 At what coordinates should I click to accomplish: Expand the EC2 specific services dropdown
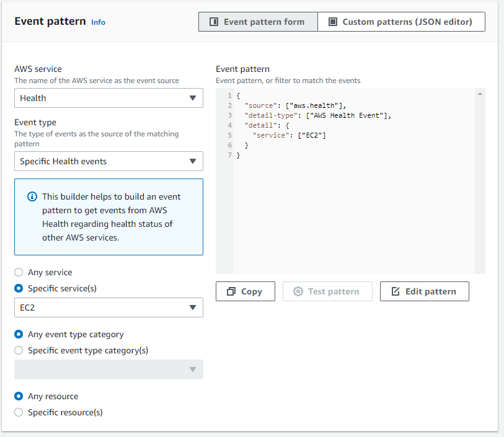coord(108,307)
